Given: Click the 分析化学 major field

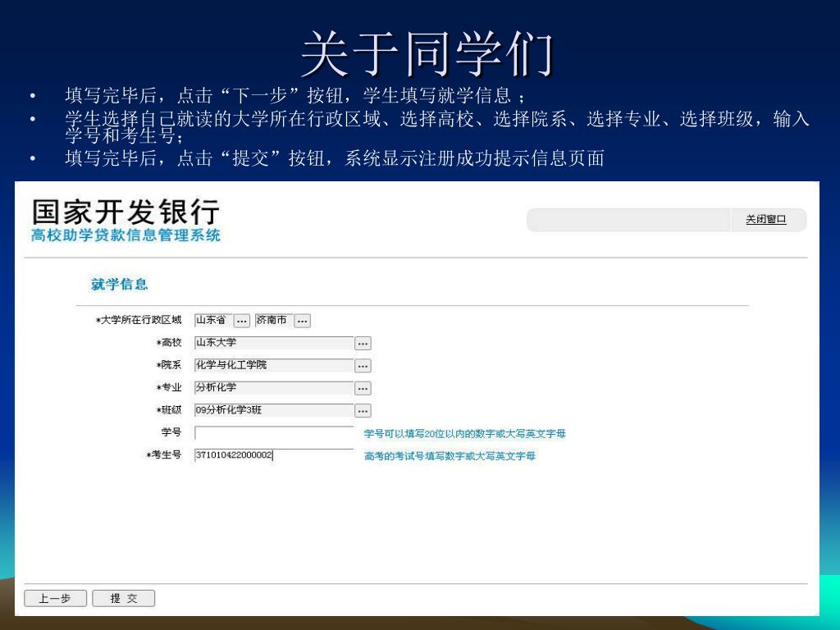Looking at the screenshot, I should pyautogui.click(x=274, y=388).
